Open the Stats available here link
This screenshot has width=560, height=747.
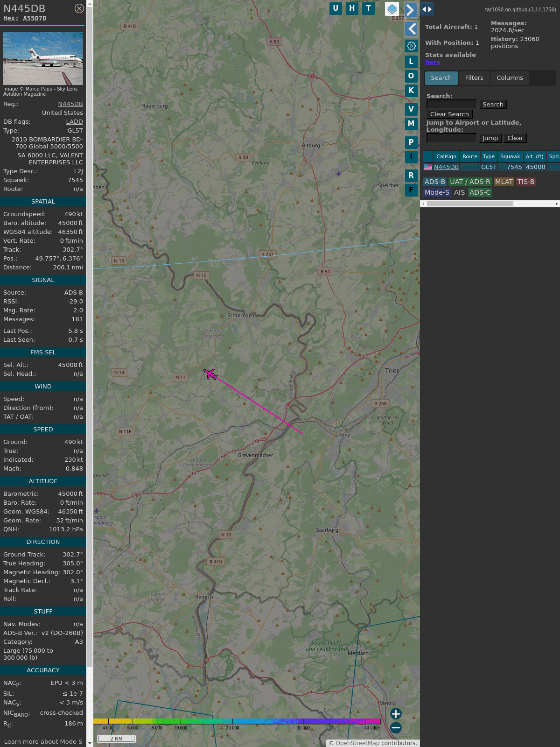tap(433, 62)
